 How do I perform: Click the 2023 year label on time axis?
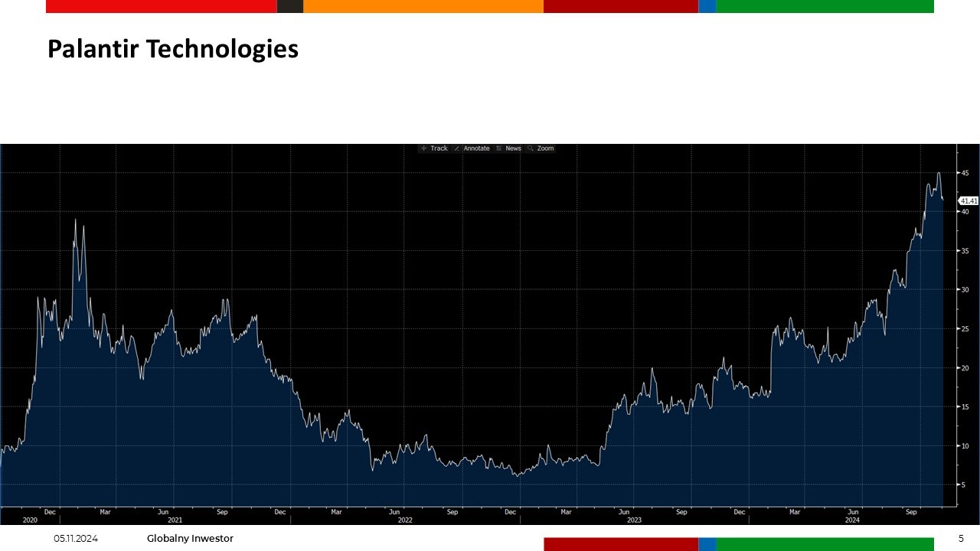point(635,520)
